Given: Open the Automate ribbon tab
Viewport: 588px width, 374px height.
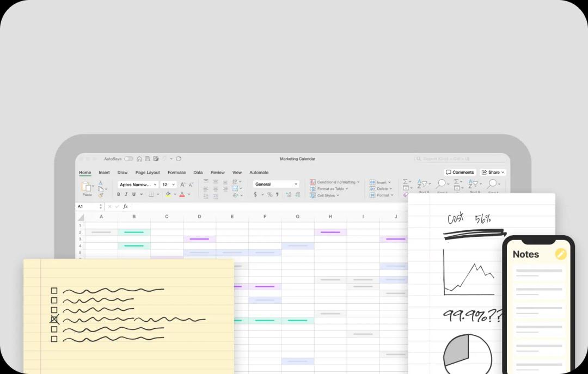Looking at the screenshot, I should [x=259, y=173].
